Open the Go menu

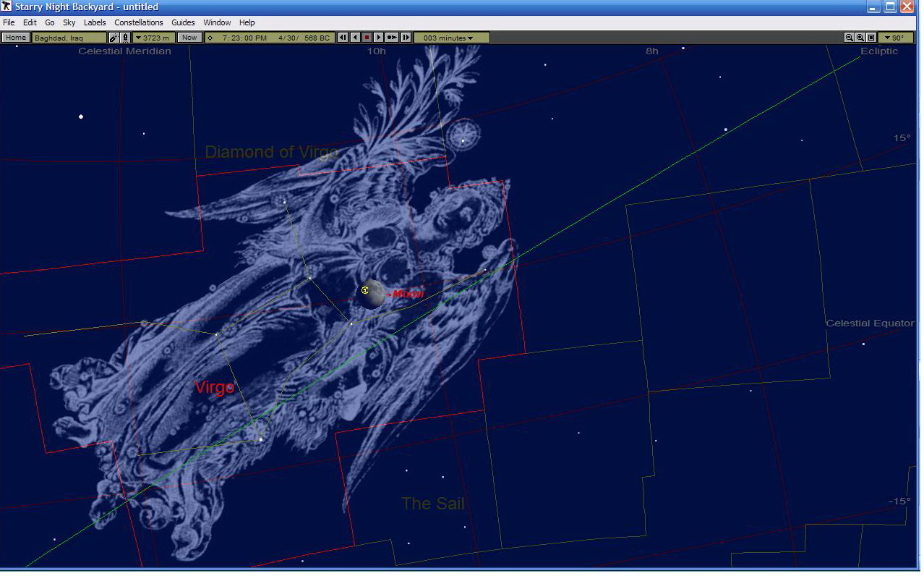[x=50, y=22]
